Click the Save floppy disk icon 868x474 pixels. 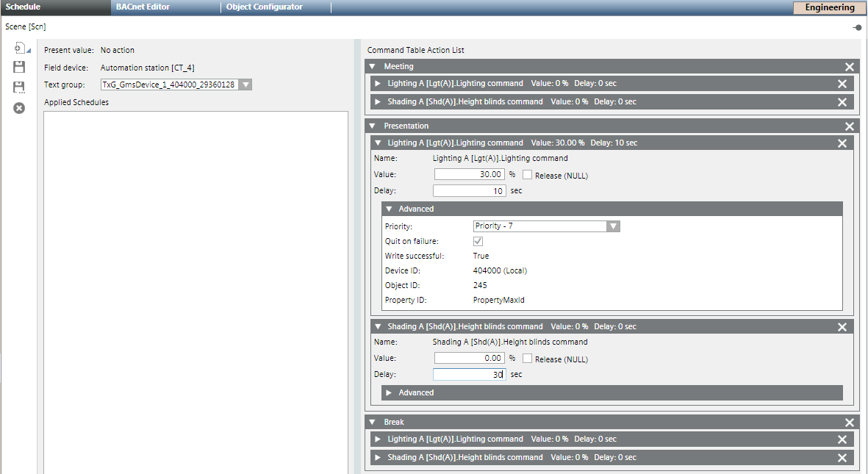pyautogui.click(x=20, y=68)
